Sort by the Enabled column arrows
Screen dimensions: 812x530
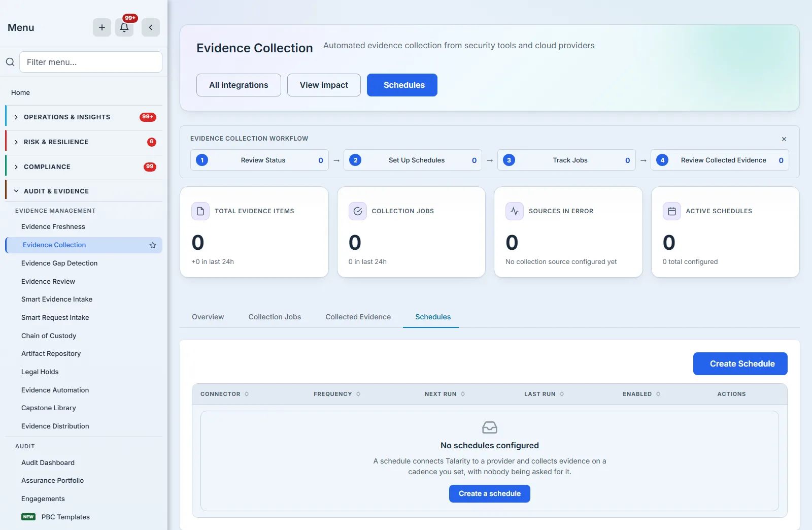[658, 394]
